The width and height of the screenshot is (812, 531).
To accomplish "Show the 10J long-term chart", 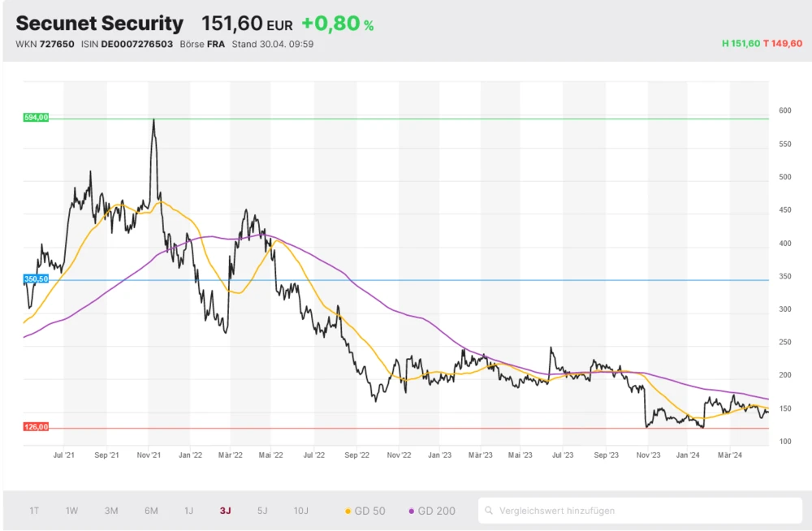I will [300, 511].
